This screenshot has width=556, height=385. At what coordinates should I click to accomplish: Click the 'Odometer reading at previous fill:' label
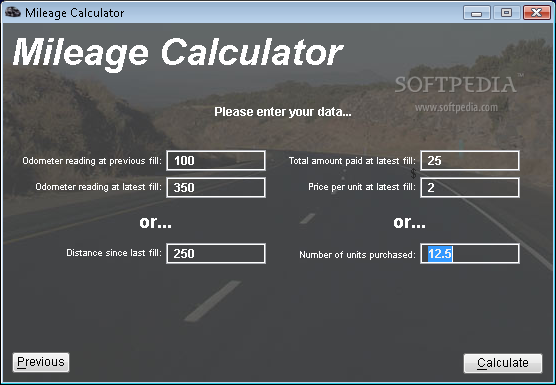92,161
